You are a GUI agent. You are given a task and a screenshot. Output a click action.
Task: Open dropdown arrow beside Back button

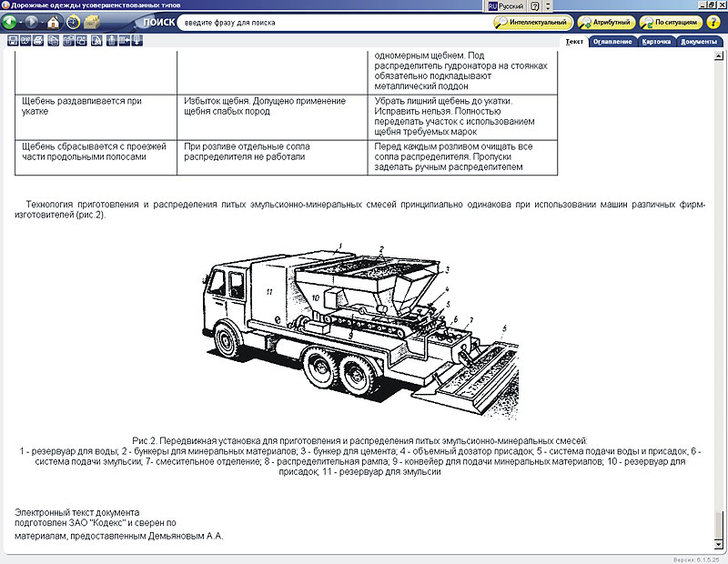pos(20,22)
